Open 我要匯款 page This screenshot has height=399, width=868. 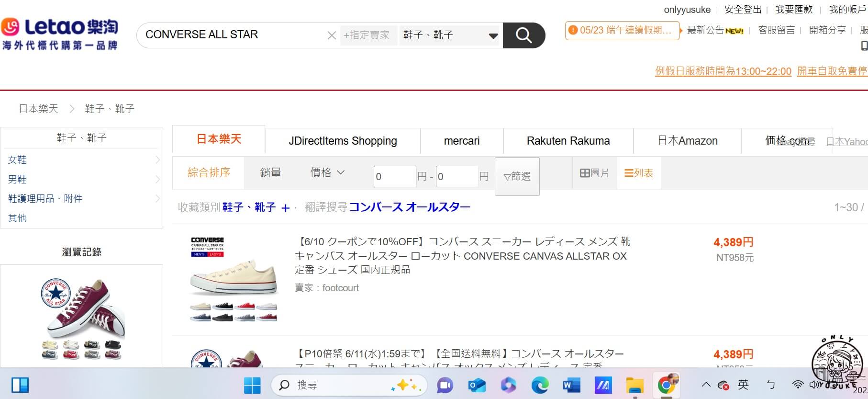(794, 10)
